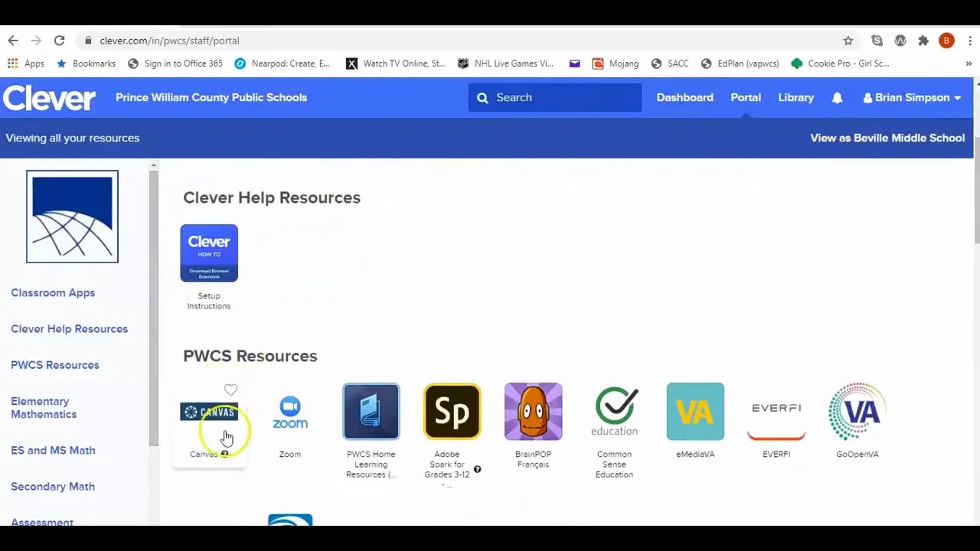Expand hidden bookmarks with double chevron
Image resolution: width=980 pixels, height=551 pixels.
[969, 64]
